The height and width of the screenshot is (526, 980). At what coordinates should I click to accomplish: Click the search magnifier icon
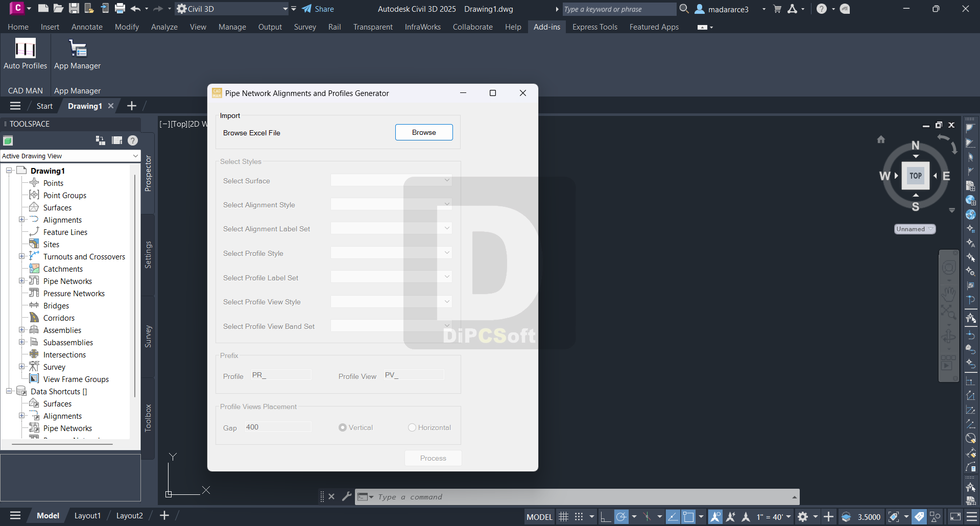click(x=684, y=9)
